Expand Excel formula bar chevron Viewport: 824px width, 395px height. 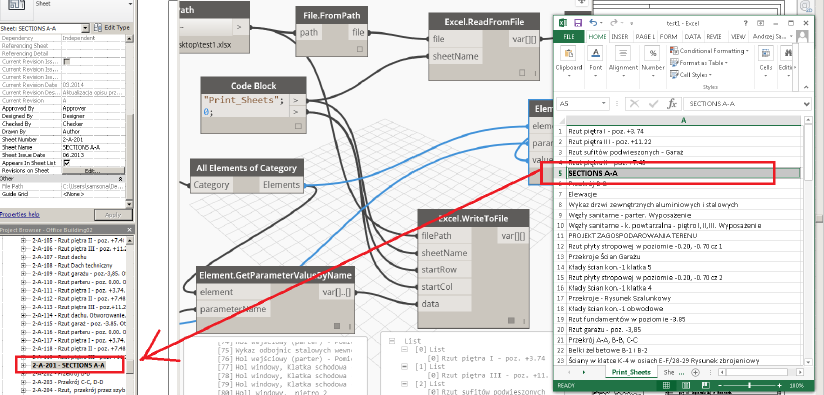coord(807,104)
